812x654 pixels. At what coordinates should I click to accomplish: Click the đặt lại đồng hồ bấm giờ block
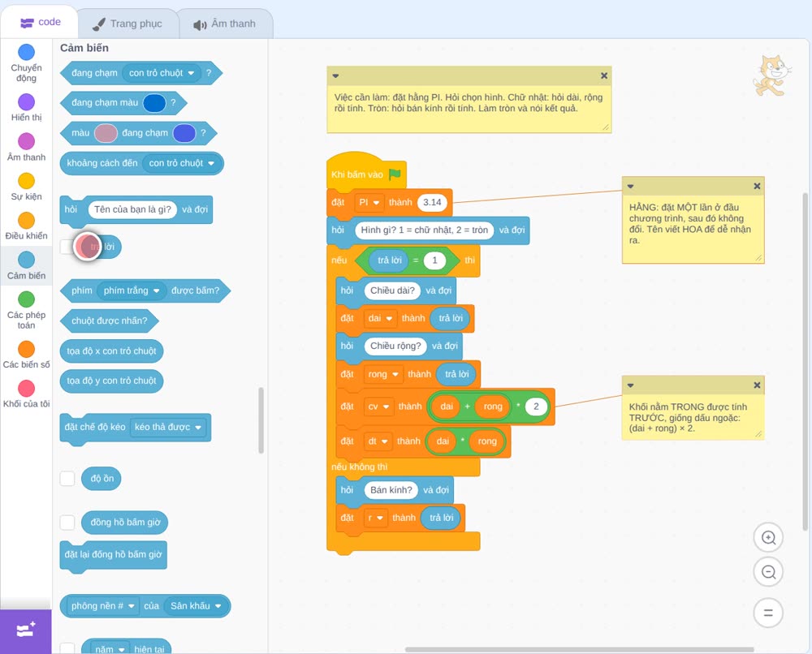[114, 555]
